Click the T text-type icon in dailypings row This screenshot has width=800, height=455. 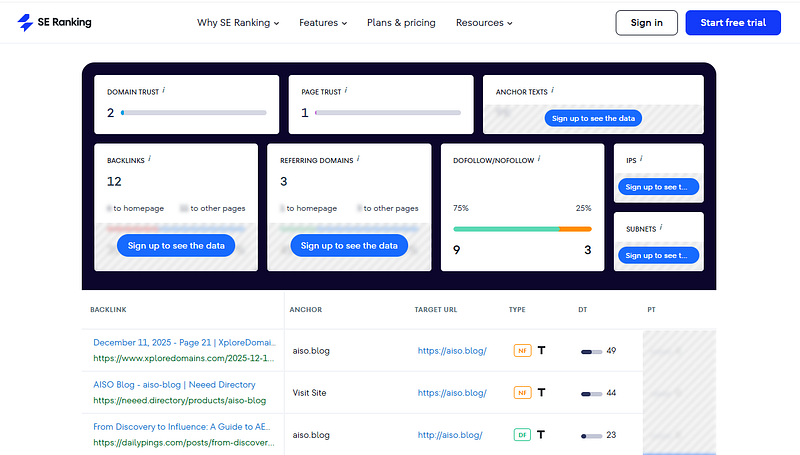pos(541,435)
